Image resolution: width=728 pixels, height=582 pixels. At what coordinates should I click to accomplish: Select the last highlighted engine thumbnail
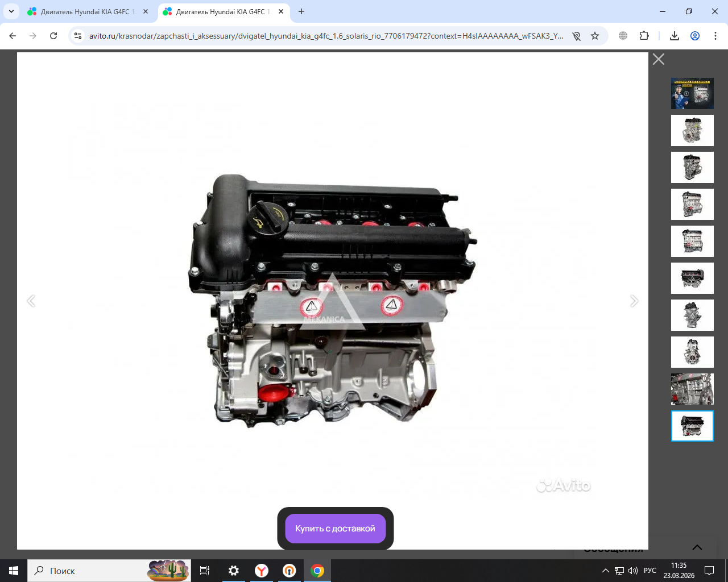[692, 426]
